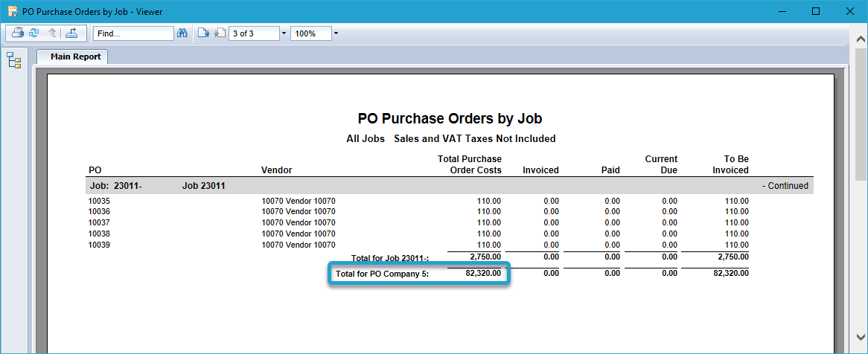Click the 110.00 order cost for PO 10035
The width and height of the screenshot is (868, 354).
[x=489, y=201]
